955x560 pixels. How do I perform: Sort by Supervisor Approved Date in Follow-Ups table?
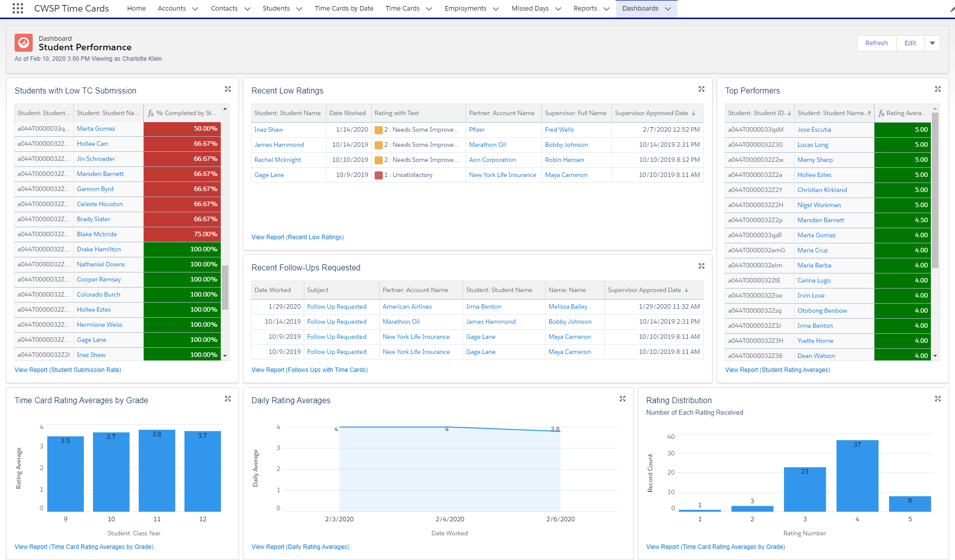[653, 290]
